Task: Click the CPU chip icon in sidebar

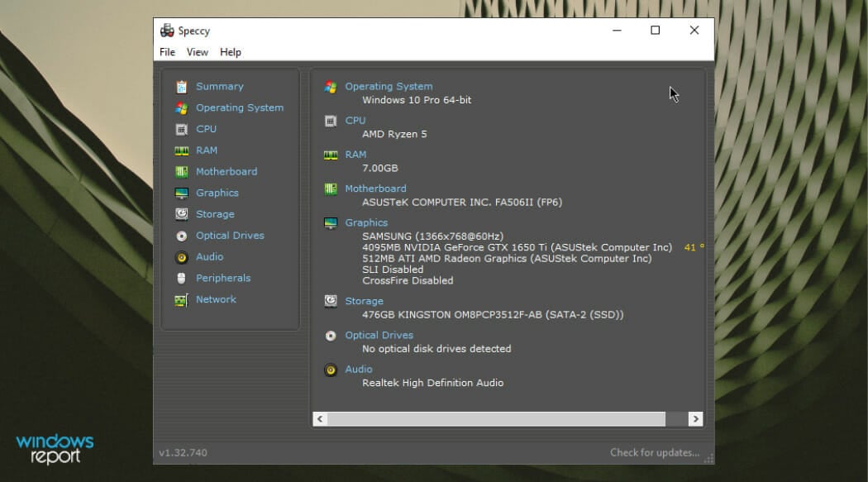Action: 181,129
